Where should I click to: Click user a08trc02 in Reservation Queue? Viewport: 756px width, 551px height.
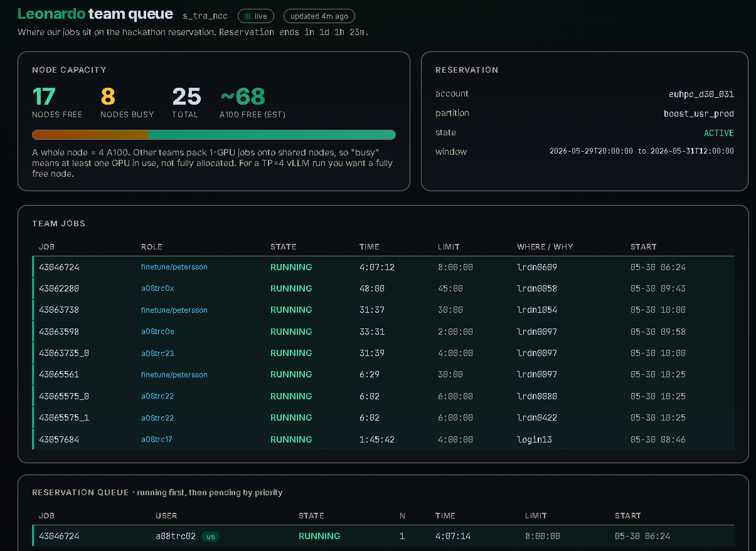click(x=176, y=537)
